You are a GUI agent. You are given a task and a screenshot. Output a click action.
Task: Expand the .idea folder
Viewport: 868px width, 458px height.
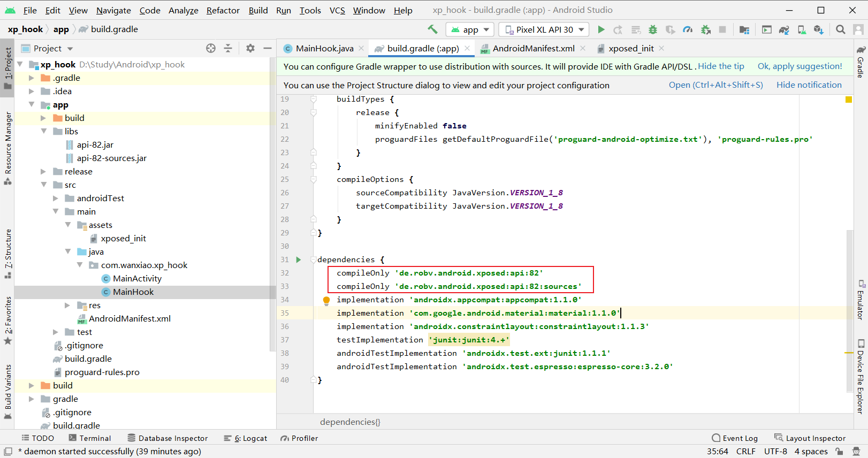[x=32, y=91]
